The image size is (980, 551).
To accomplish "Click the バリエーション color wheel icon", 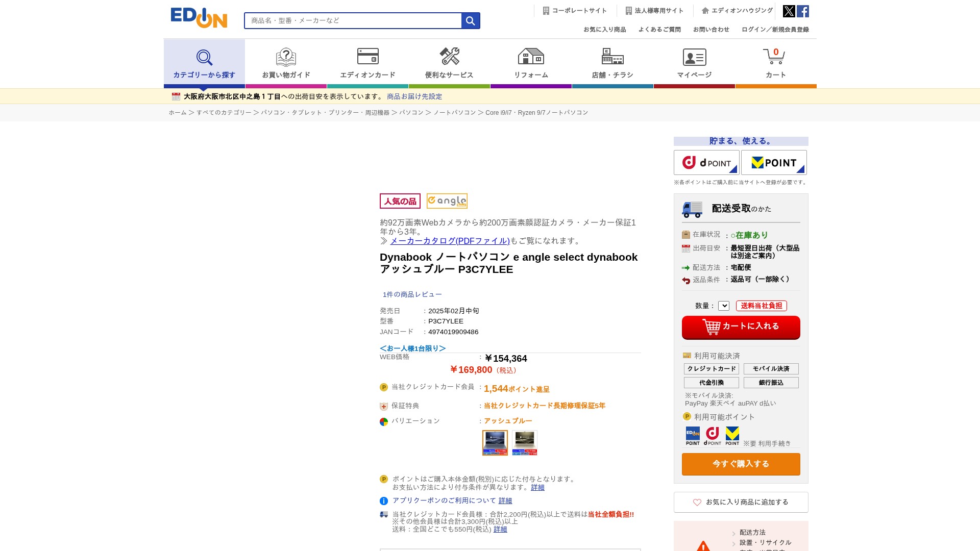I will tap(384, 422).
